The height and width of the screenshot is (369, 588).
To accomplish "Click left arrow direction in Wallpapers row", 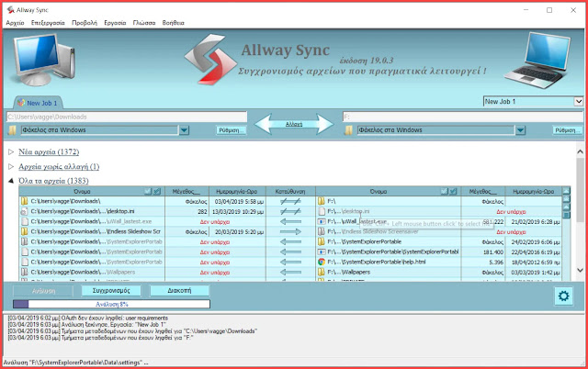I will (x=290, y=272).
